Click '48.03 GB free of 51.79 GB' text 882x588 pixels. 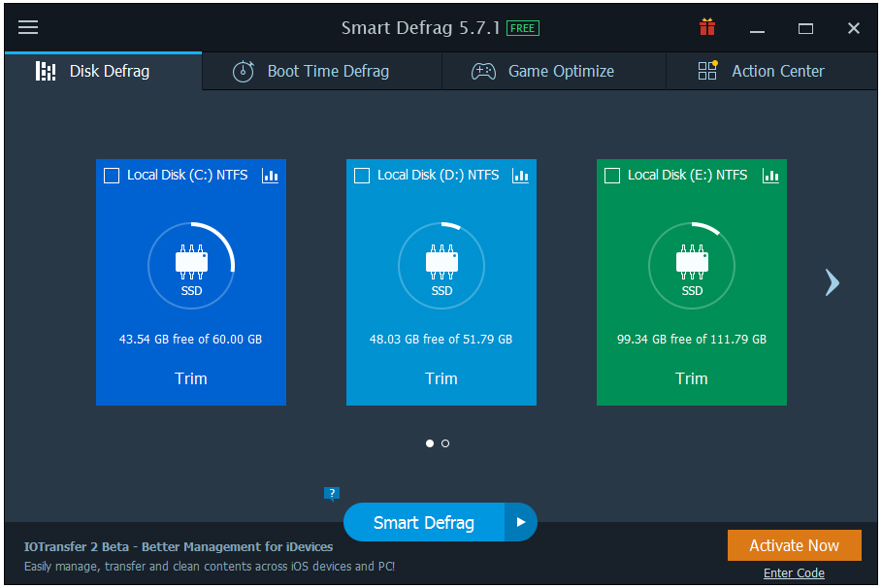[x=441, y=340]
